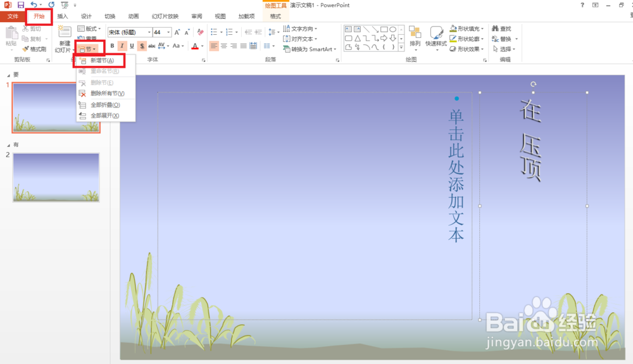
Task: Select the oval shape in gallery
Action: (393, 29)
